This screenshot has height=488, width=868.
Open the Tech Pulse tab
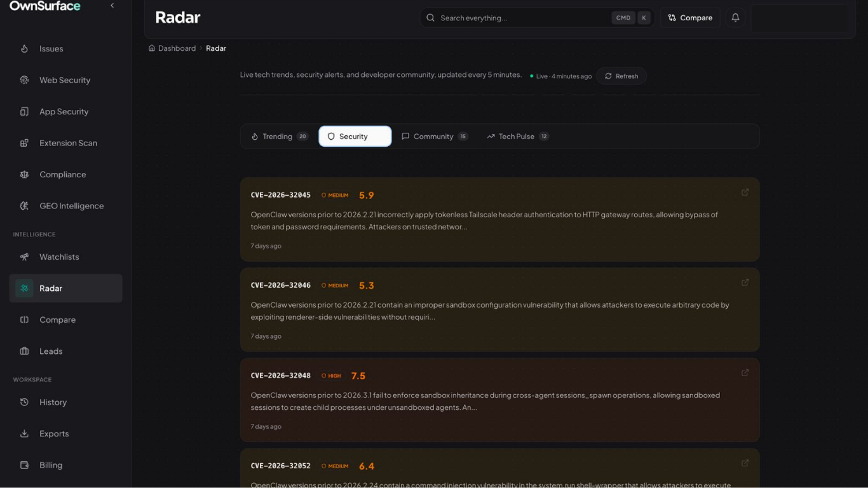click(x=517, y=137)
